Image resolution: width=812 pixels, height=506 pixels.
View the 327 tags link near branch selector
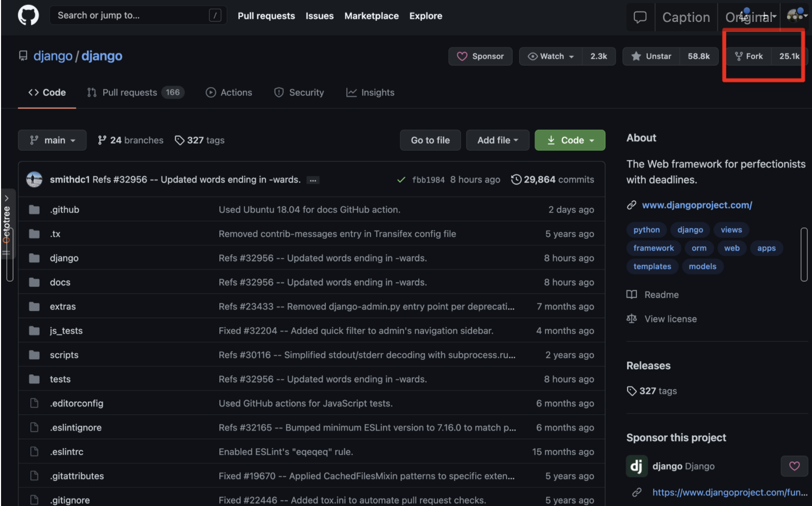click(x=200, y=140)
